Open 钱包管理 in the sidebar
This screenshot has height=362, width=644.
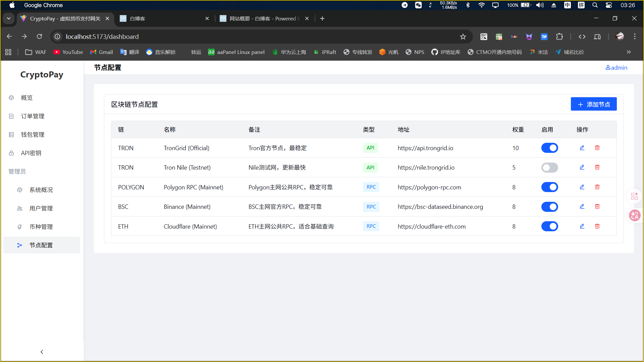[x=33, y=134]
